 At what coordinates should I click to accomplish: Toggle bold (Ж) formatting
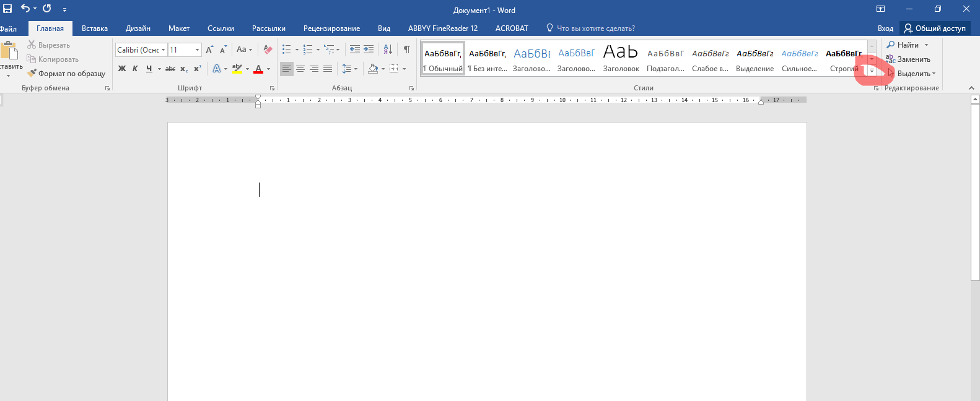coord(122,69)
